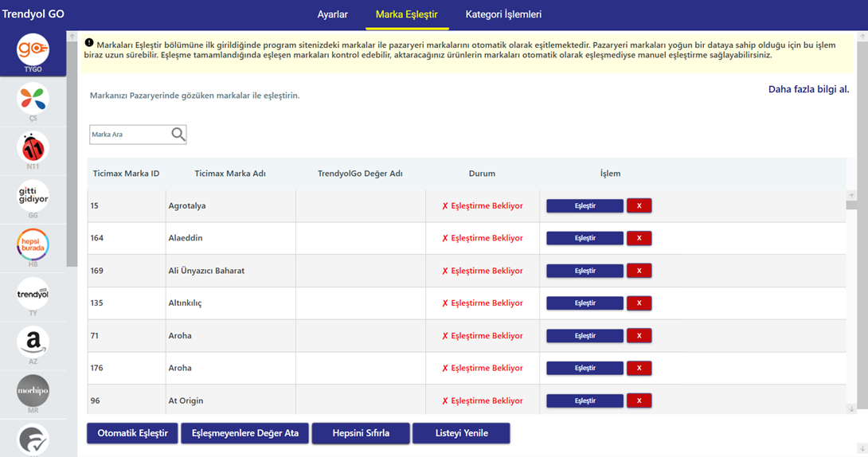Image resolution: width=868 pixels, height=457 pixels.
Task: Click the İşlem column header
Action: click(610, 174)
